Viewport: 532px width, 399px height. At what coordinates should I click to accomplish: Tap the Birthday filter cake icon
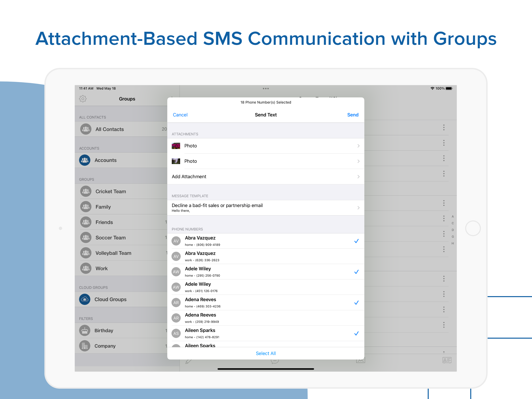pyautogui.click(x=85, y=330)
